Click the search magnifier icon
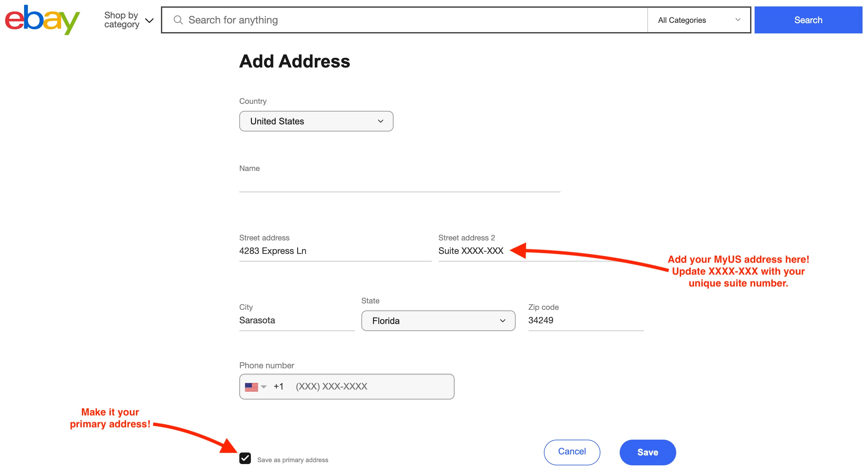Image resolution: width=868 pixels, height=475 pixels. tap(178, 20)
